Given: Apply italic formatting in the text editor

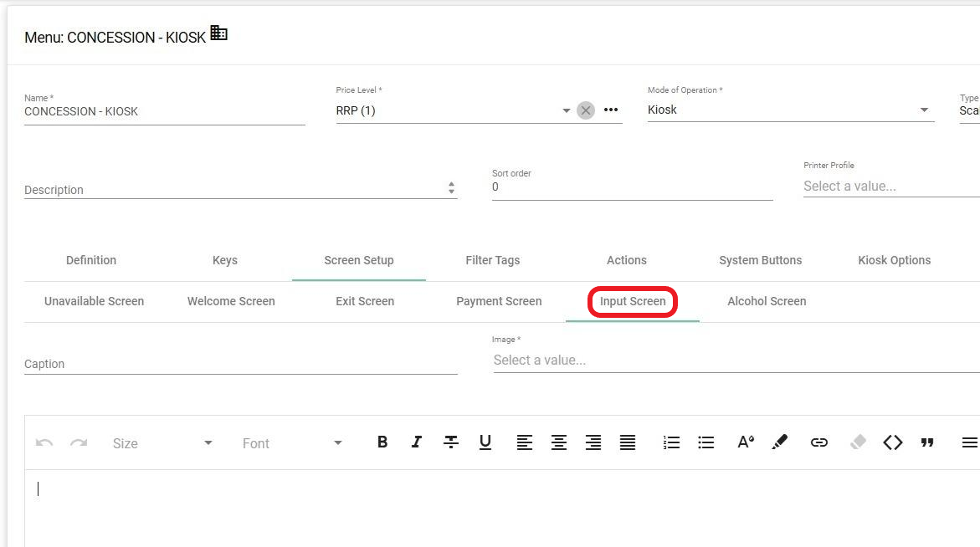Looking at the screenshot, I should 417,442.
